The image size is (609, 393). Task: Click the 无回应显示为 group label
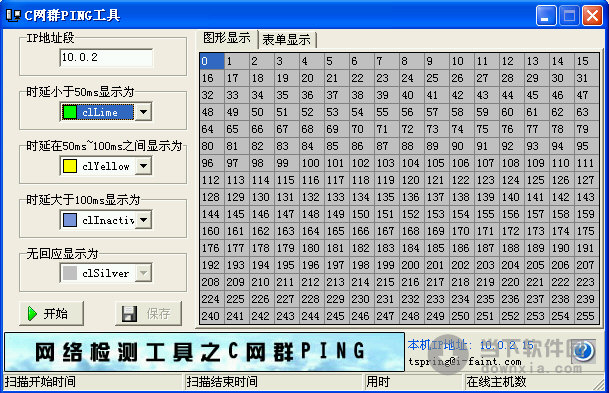[62, 254]
